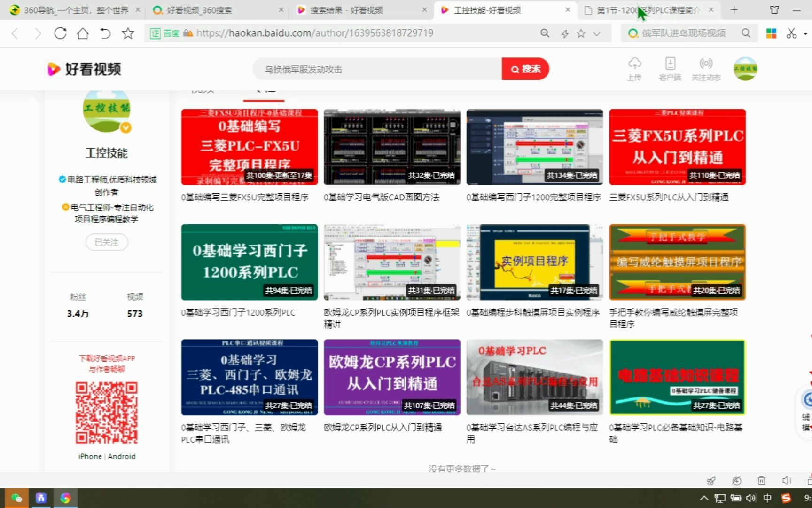This screenshot has width=812, height=508.
Task: Open 0基础学习电气版CAD画图方法 collection
Action: 392,147
